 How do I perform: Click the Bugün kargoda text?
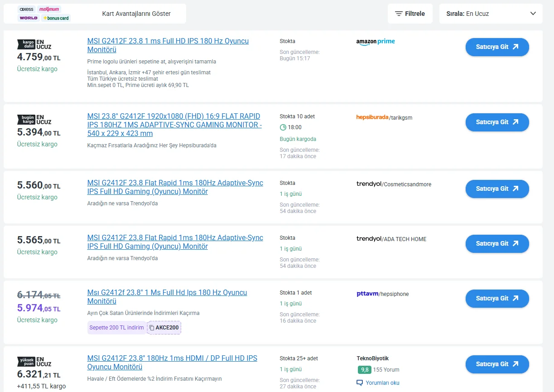(x=298, y=139)
